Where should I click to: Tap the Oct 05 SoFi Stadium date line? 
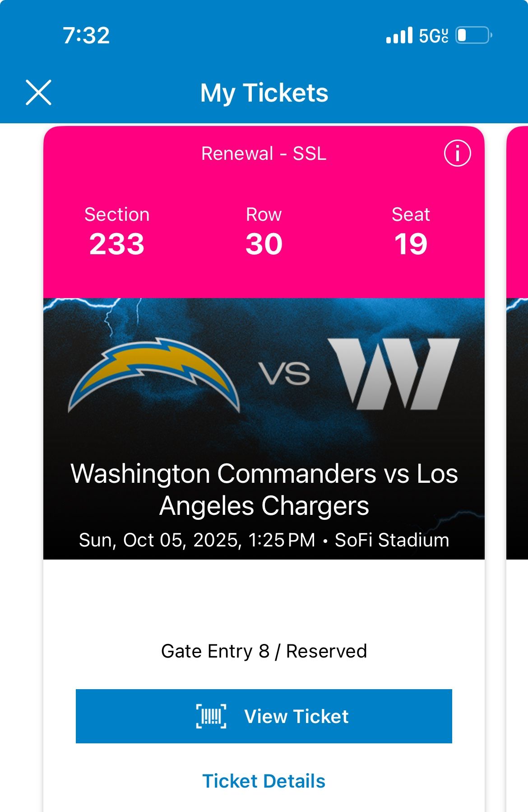click(264, 540)
